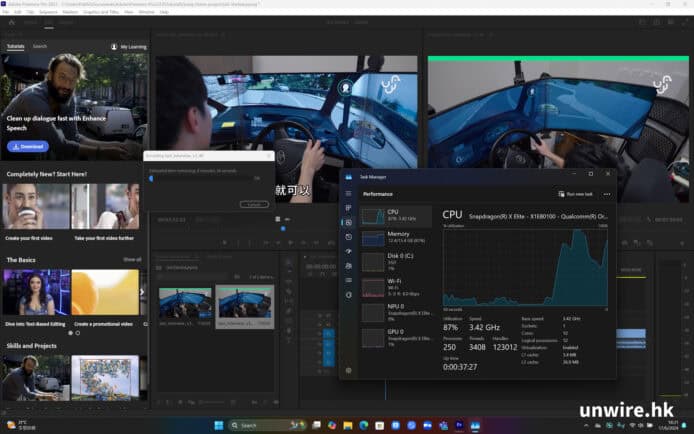694x434 pixels.
Task: Click the My Learning profile icon
Action: point(114,46)
